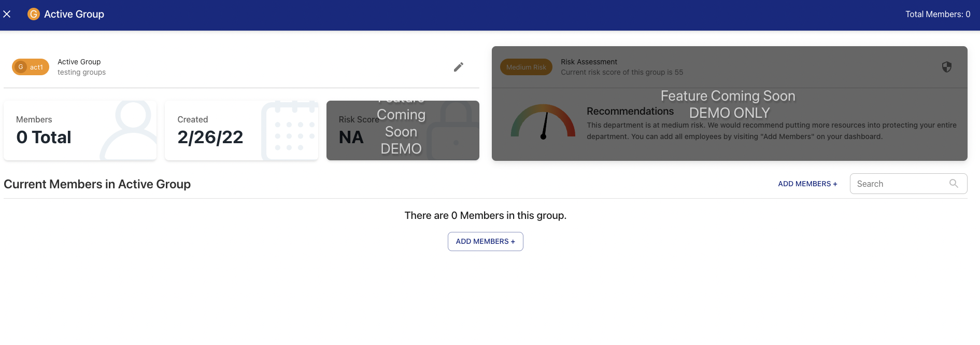
Task: Focus the Search members field
Action: click(908, 184)
